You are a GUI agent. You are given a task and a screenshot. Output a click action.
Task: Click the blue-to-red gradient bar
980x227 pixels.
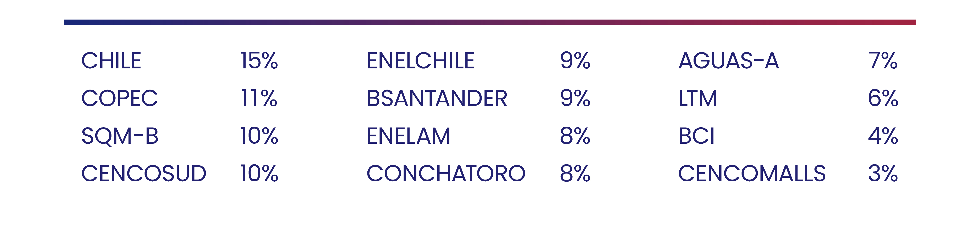(490, 22)
